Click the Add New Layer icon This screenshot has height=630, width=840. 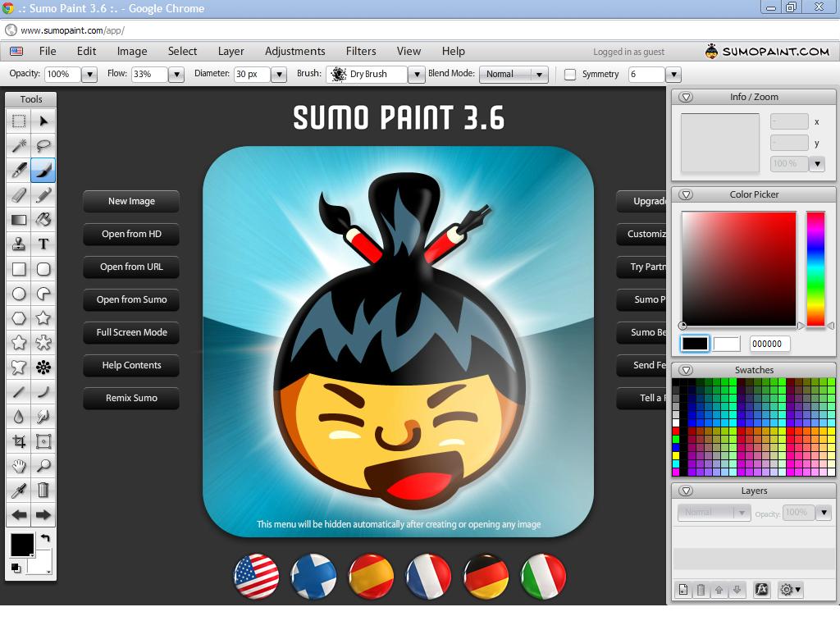point(682,589)
